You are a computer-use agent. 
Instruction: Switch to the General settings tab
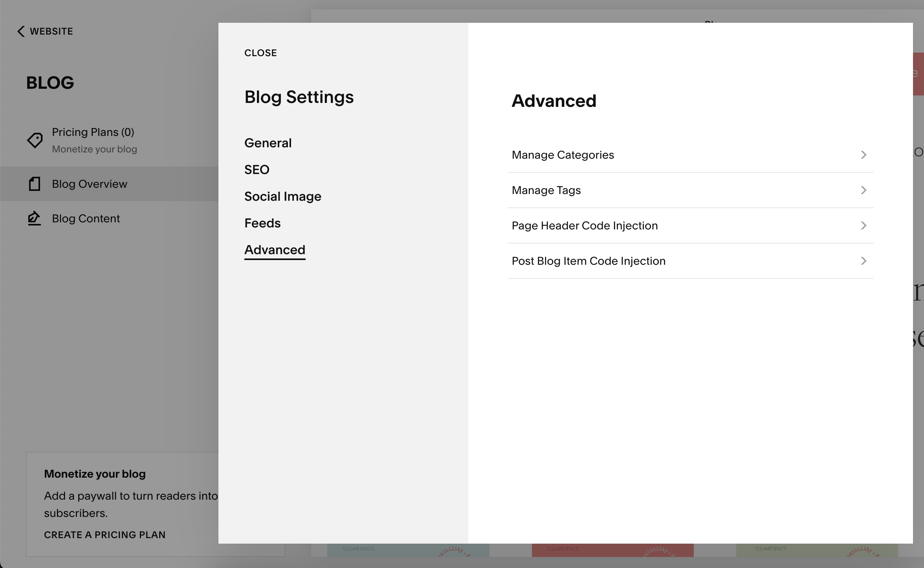268,143
